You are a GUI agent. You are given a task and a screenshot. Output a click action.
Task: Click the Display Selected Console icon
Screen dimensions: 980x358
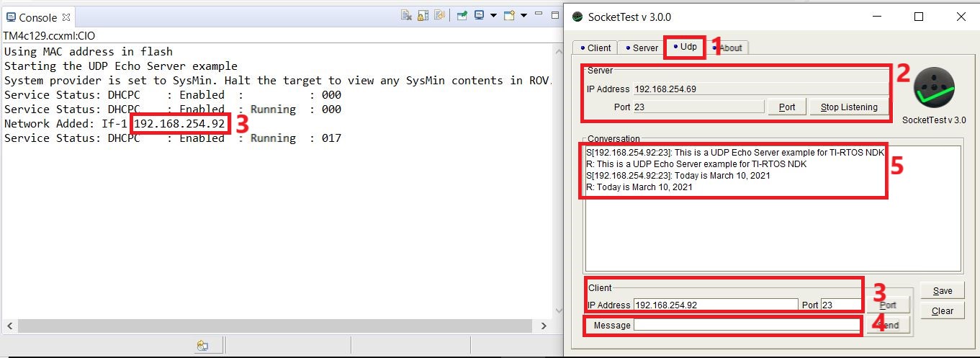pos(479,15)
